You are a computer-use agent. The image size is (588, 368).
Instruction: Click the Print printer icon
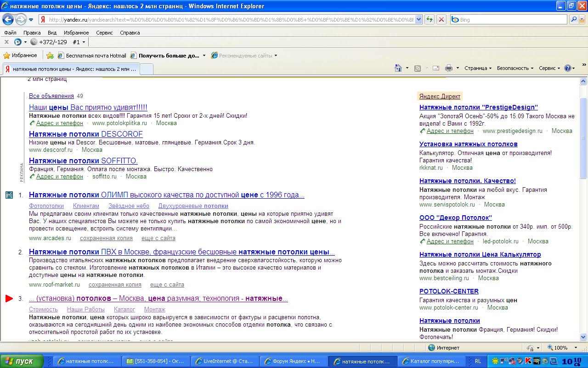coord(449,68)
